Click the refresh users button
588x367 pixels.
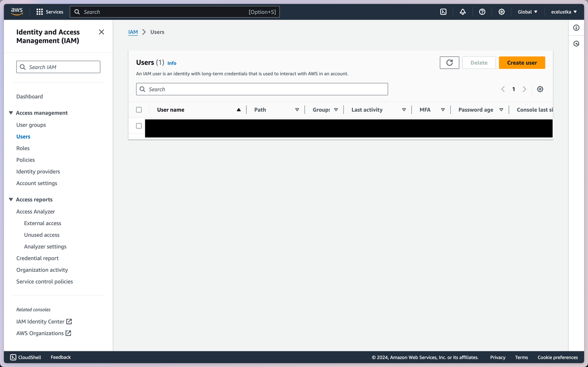tap(449, 63)
